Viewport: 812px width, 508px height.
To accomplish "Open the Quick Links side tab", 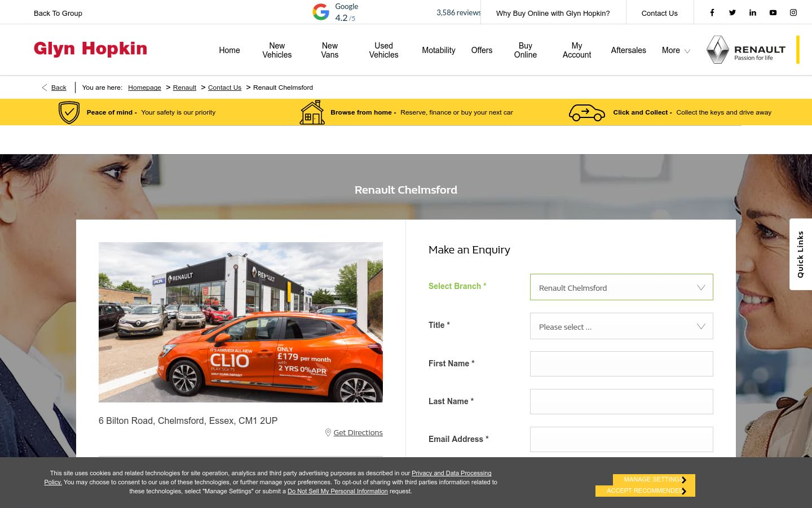I will (800, 254).
